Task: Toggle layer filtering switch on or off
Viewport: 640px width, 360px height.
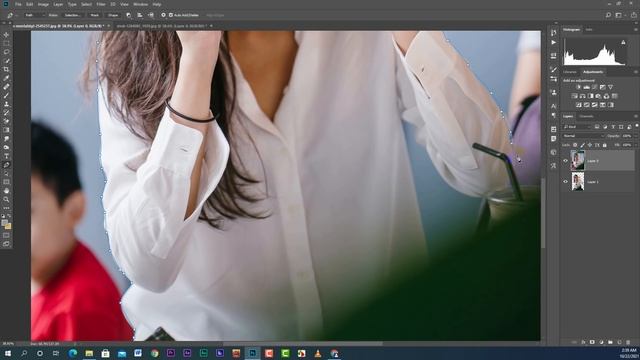Action: pyautogui.click(x=637, y=126)
